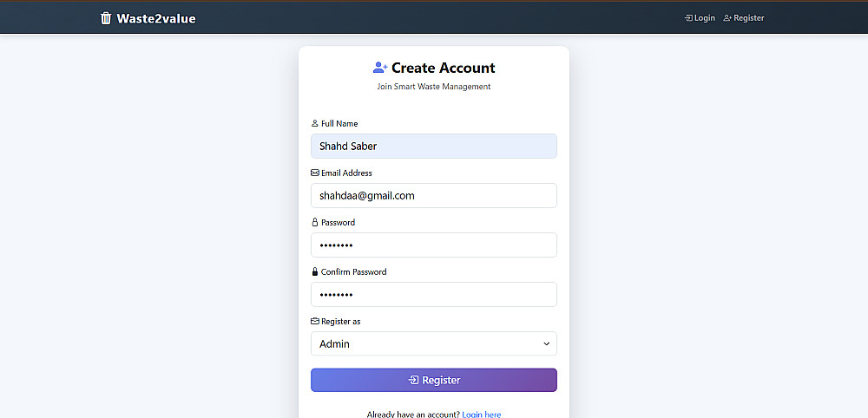The height and width of the screenshot is (418, 868).
Task: Click the Confirm Password field
Action: [433, 295]
